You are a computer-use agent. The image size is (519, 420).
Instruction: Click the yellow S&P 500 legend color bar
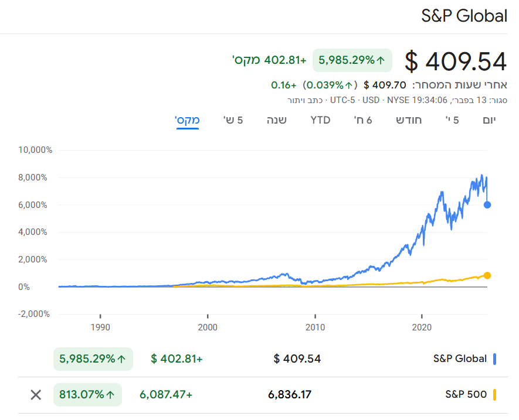pyautogui.click(x=495, y=395)
